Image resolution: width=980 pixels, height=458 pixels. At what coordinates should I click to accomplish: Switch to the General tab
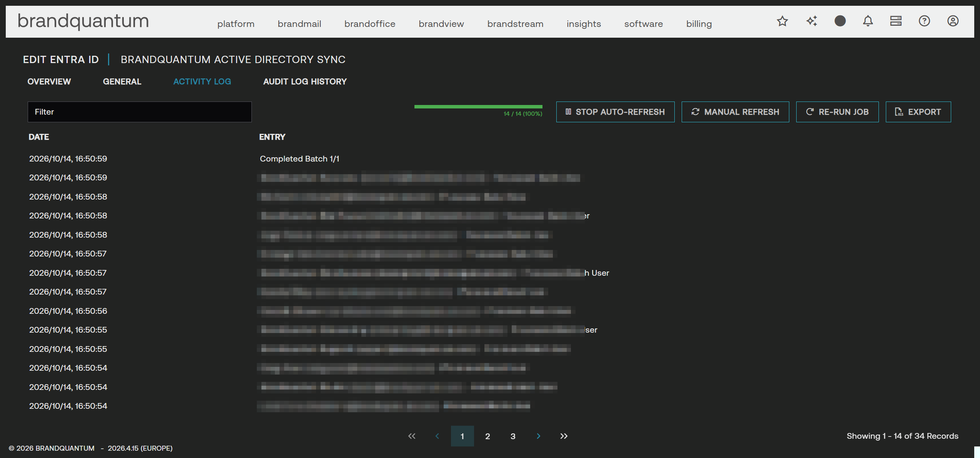pos(122,82)
